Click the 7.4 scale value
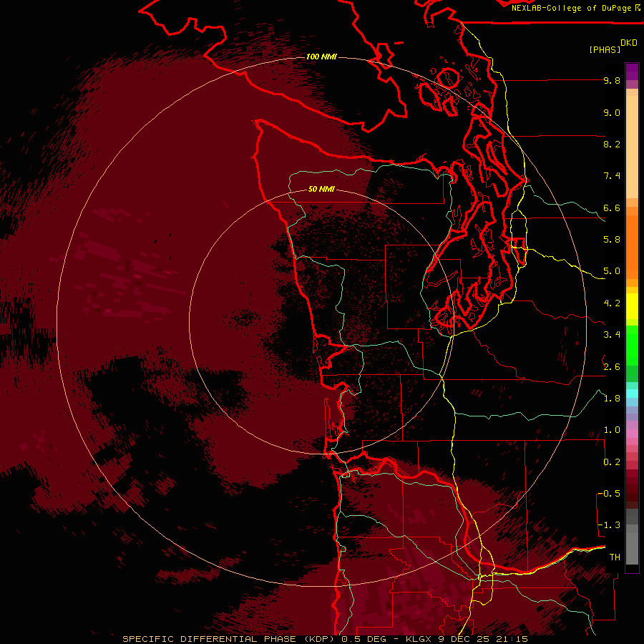644x644 pixels. coord(612,176)
